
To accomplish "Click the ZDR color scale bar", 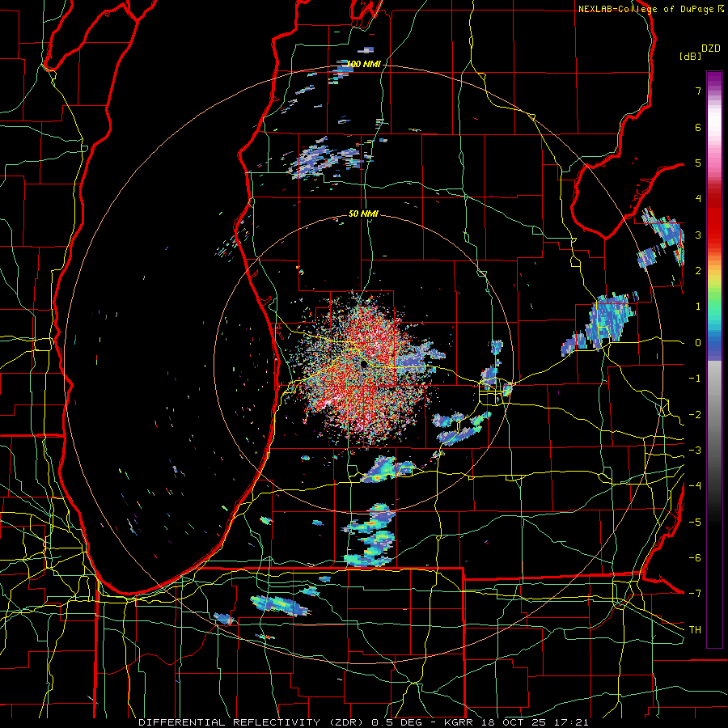I will 714,359.
